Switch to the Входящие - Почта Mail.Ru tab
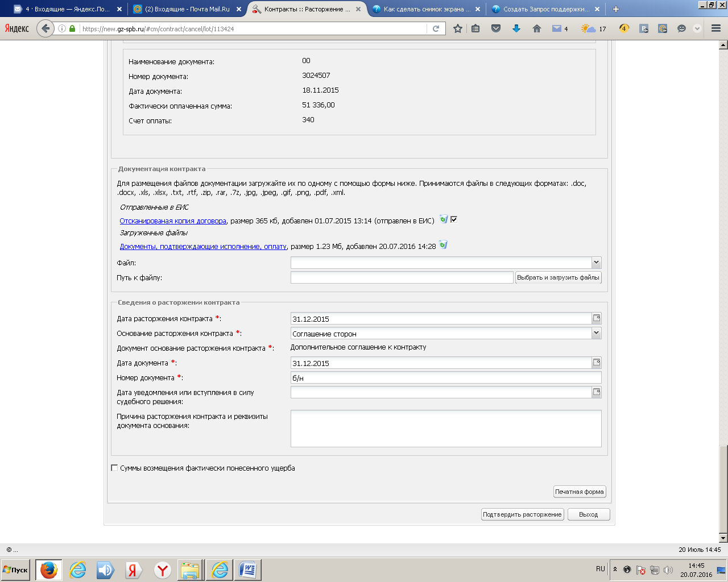Viewport: 728px width, 582px height. click(187, 9)
